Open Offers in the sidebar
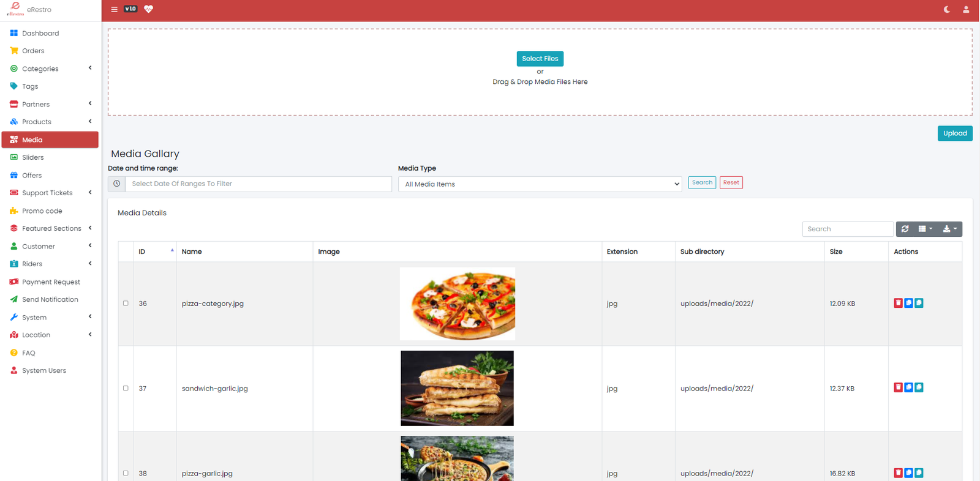980x481 pixels. 50,175
